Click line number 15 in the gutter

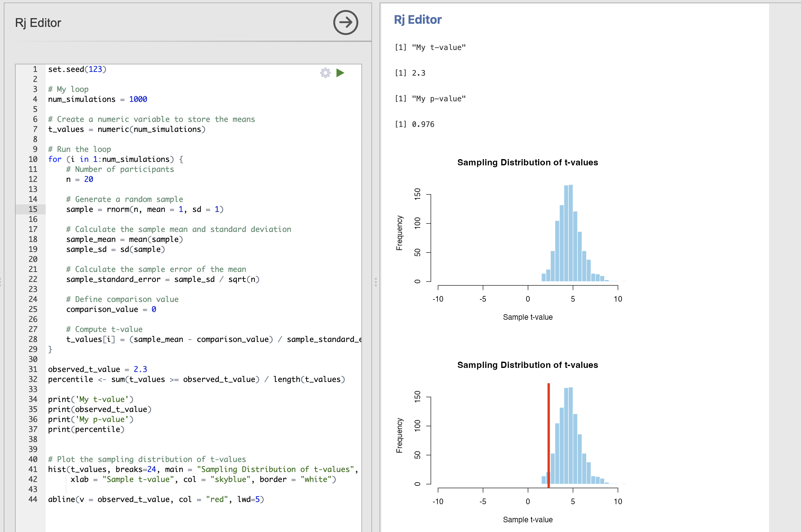[33, 209]
